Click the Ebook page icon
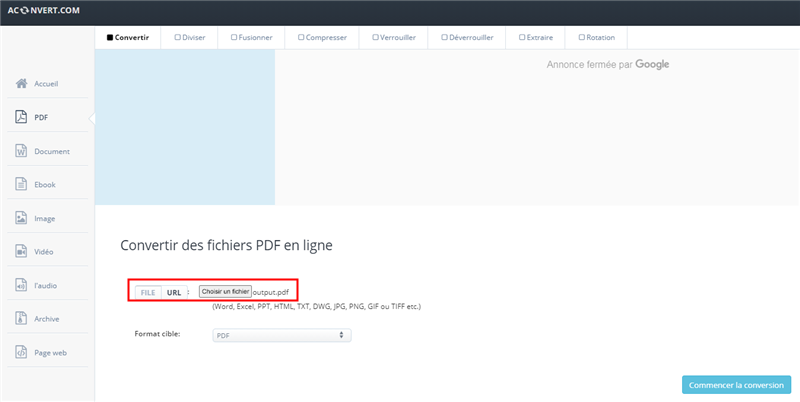The height and width of the screenshot is (402, 800). point(21,184)
